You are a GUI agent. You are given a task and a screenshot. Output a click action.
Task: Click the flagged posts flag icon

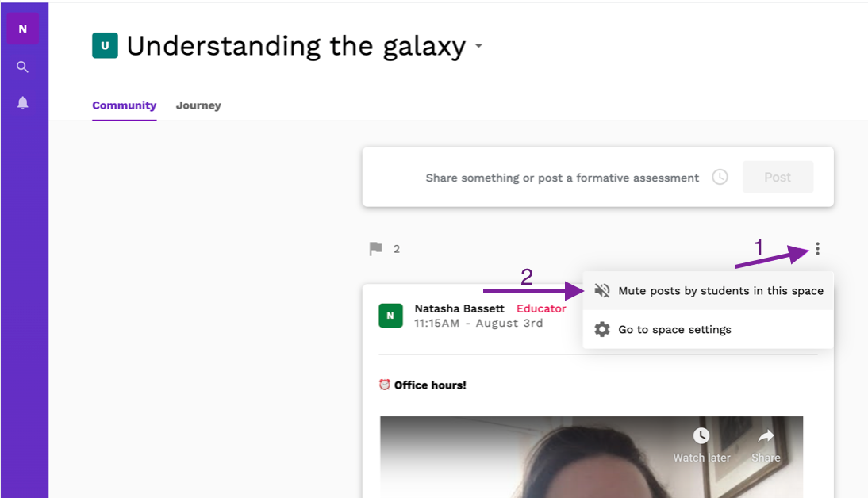(376, 248)
